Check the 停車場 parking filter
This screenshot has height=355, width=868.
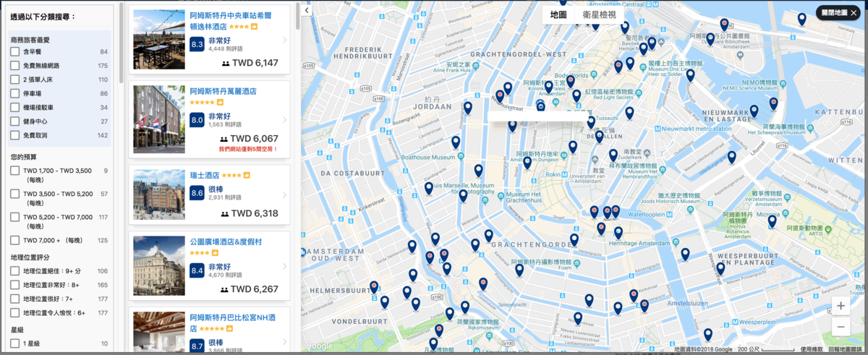(14, 94)
